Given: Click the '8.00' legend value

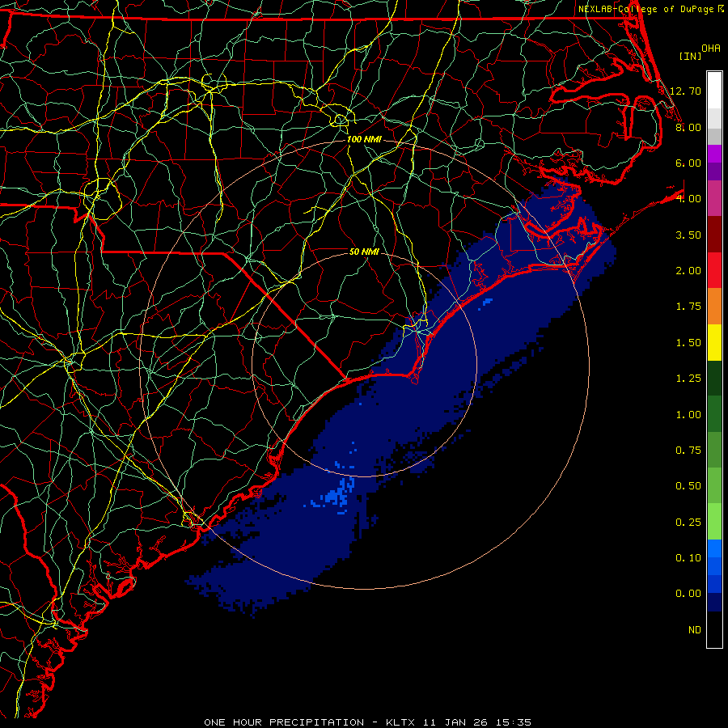Looking at the screenshot, I should tap(688, 127).
